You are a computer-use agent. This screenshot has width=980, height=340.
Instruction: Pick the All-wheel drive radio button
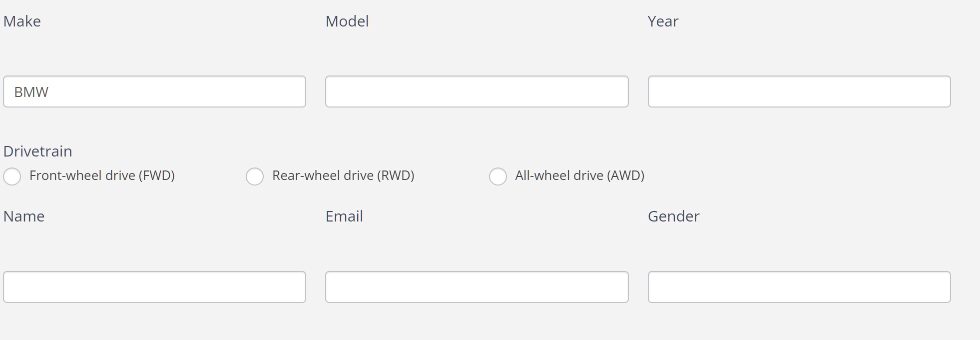[x=498, y=176]
